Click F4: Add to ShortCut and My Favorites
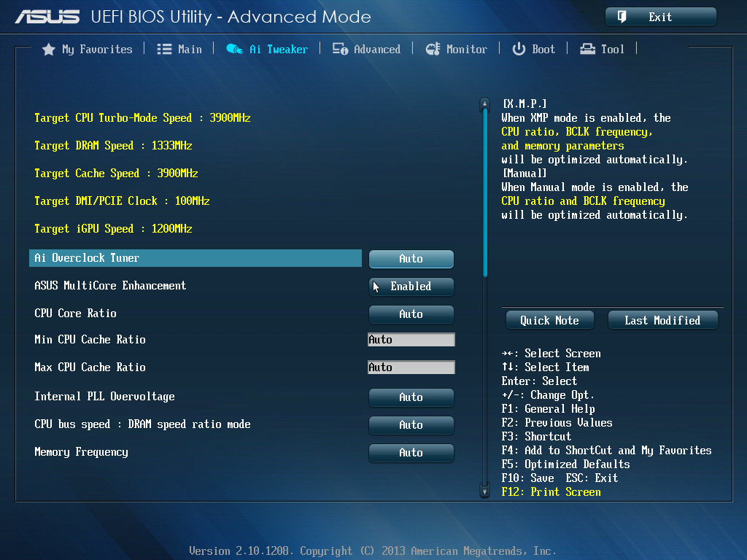747x560 pixels. (x=606, y=451)
